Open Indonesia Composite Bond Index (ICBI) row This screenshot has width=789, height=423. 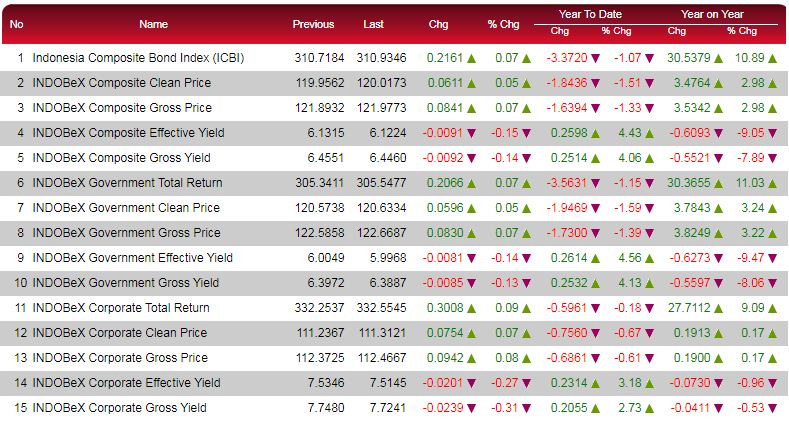pos(138,58)
